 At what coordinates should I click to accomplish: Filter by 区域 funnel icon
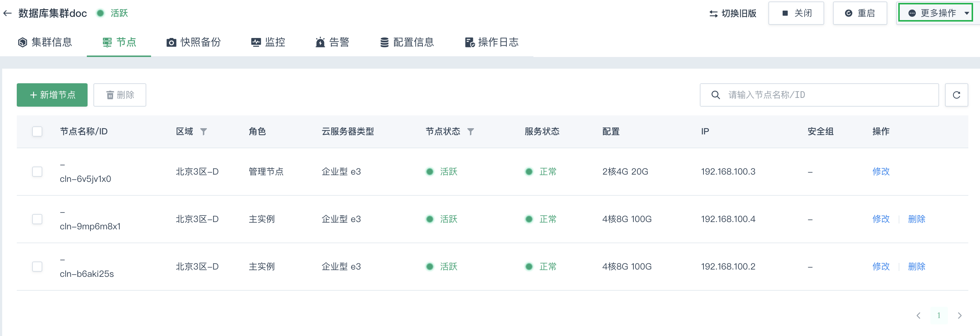tap(204, 132)
